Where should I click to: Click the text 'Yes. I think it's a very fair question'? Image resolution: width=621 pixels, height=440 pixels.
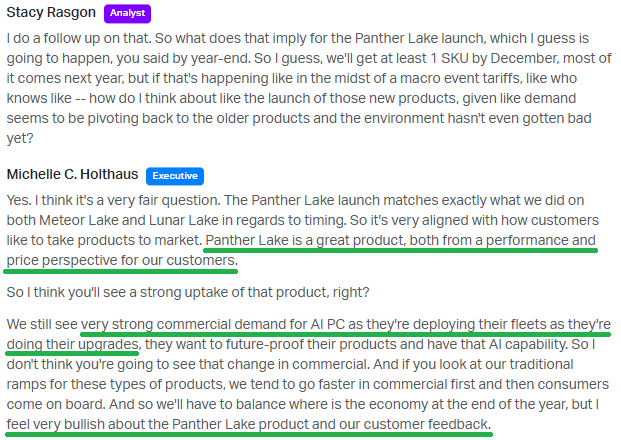click(113, 200)
